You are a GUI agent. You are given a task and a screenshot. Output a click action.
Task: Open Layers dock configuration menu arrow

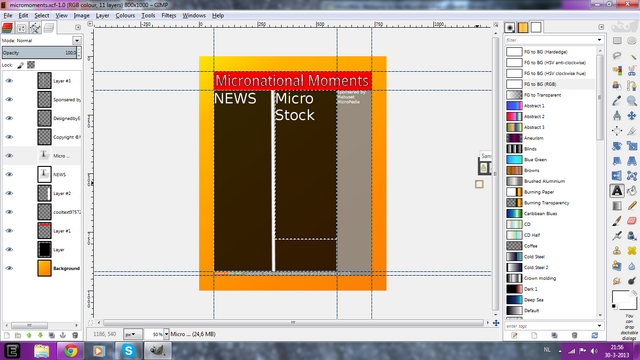(x=78, y=27)
